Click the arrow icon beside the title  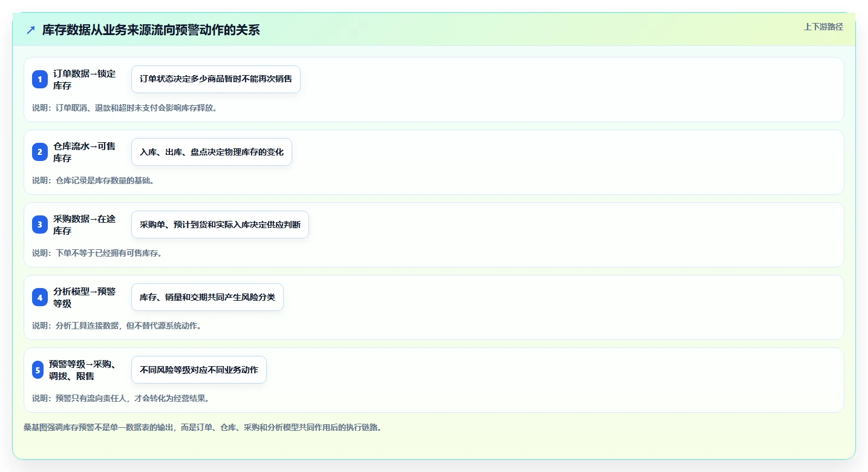pos(31,30)
